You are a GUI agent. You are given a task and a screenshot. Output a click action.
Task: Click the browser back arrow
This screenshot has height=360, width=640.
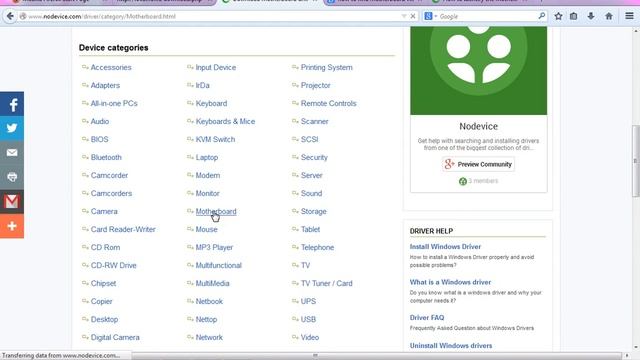[x=10, y=16]
